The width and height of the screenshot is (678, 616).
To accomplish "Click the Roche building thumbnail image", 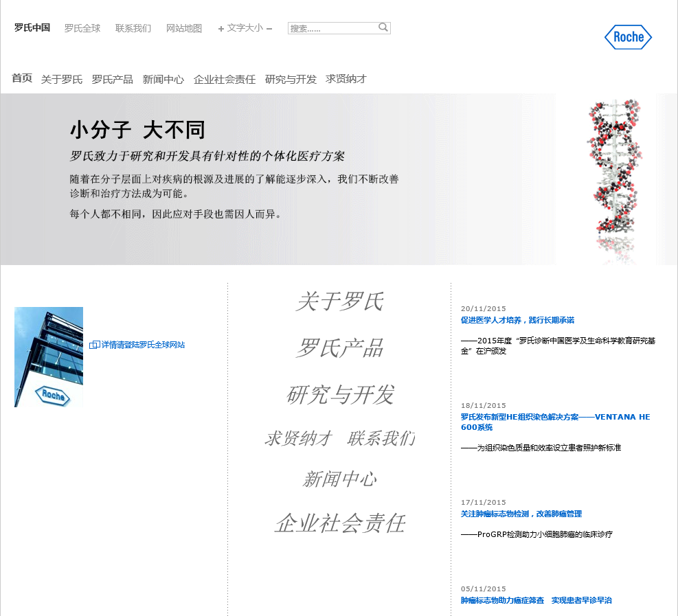I will [x=48, y=357].
